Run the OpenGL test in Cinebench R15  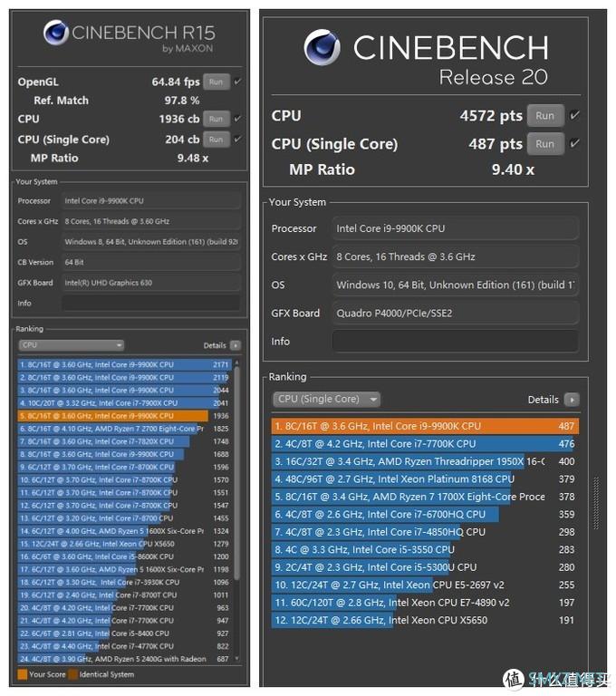click(217, 82)
